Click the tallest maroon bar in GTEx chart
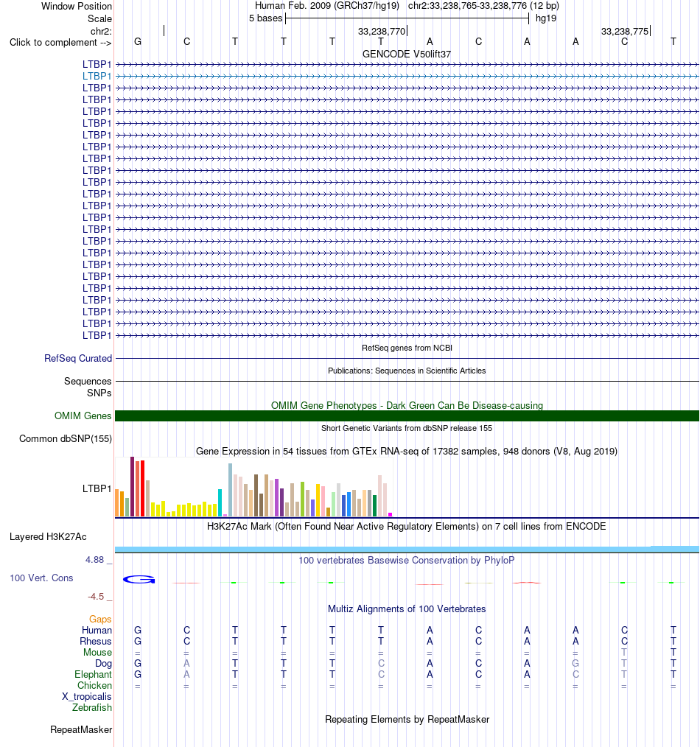The image size is (700, 747). [x=133, y=486]
